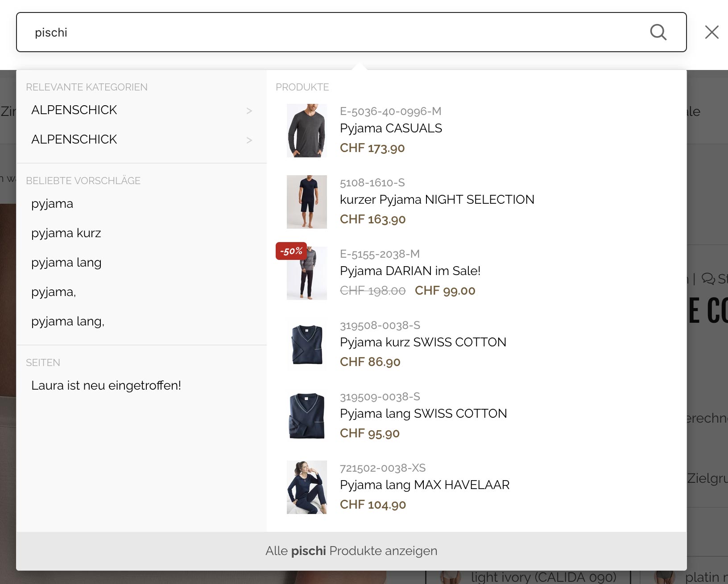Open the Pyjama kurz SWISS COTTON thumbnail
The width and height of the screenshot is (728, 584).
(307, 345)
